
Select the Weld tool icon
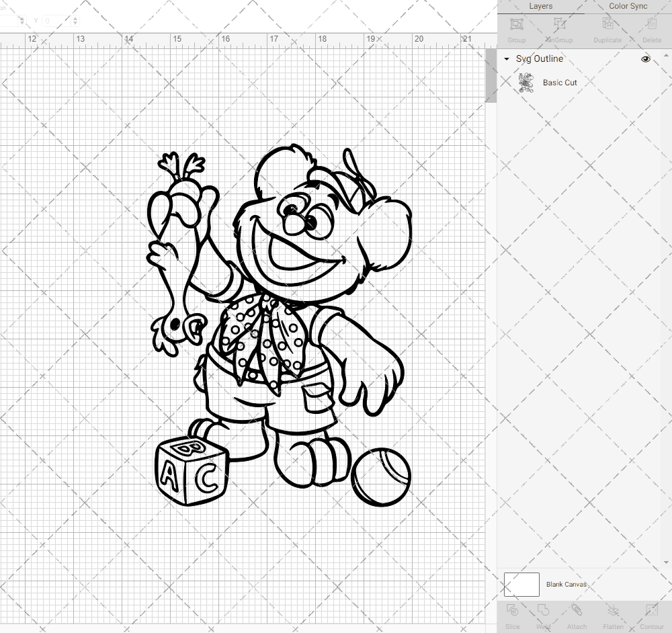point(543,610)
